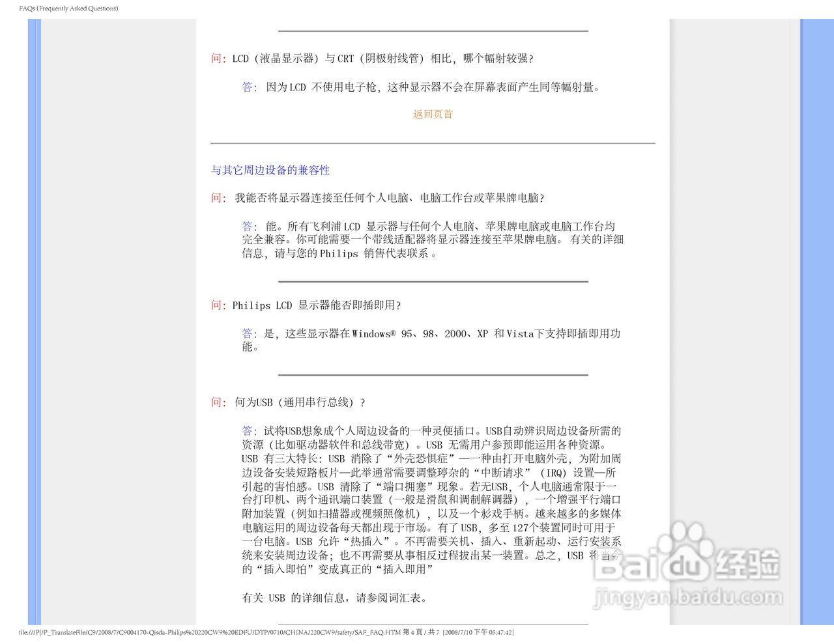The height and width of the screenshot is (644, 834).
Task: Click answer mentioning Windows 95、98、2000、XP 和Vista
Action: [431, 340]
